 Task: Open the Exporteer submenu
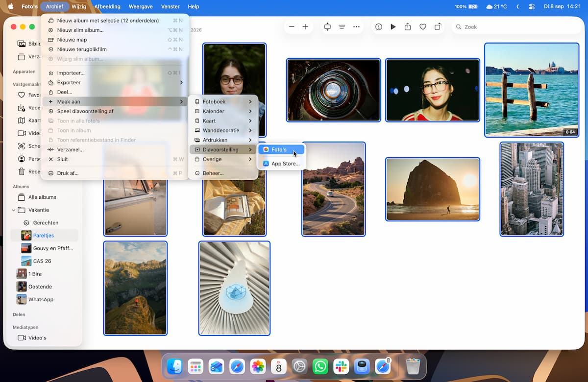tap(115, 82)
